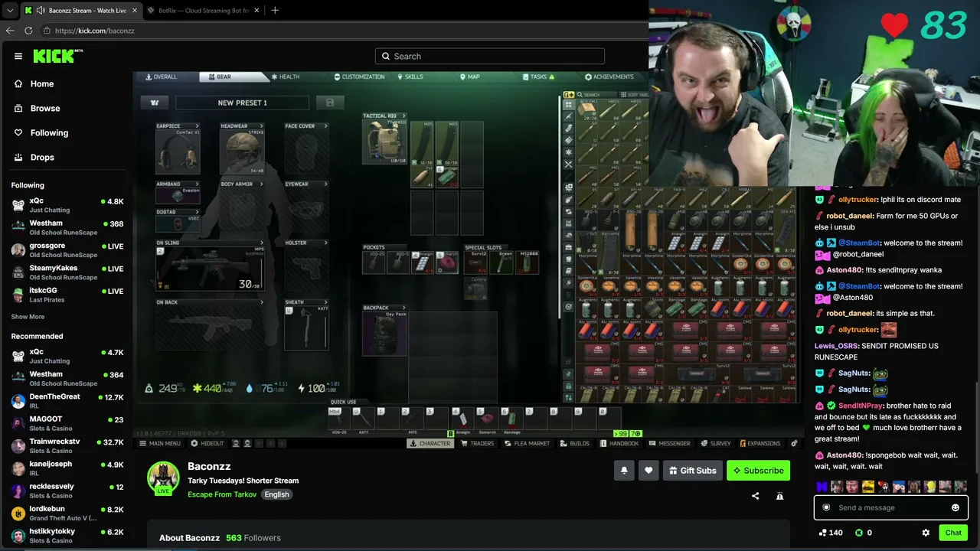Open kaneljoseph recommended channel
The image size is (980, 551).
(67, 468)
